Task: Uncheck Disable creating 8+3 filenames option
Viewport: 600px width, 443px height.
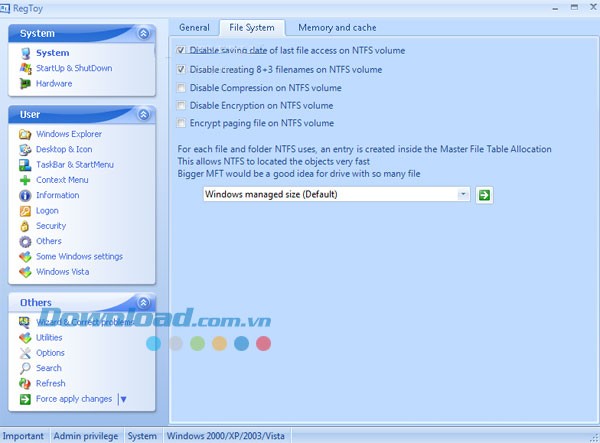Action: (180, 70)
